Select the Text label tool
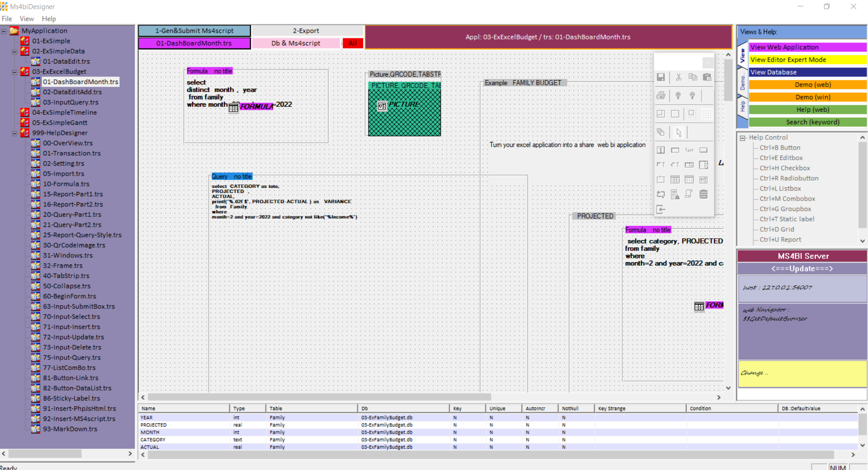868x470 pixels. (689, 150)
